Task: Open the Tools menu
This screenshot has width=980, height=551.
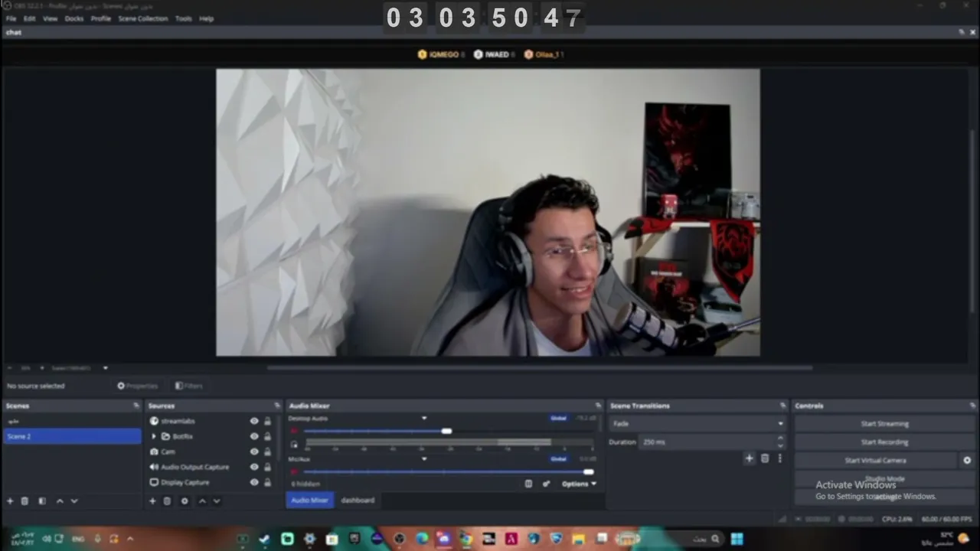Action: coord(184,18)
